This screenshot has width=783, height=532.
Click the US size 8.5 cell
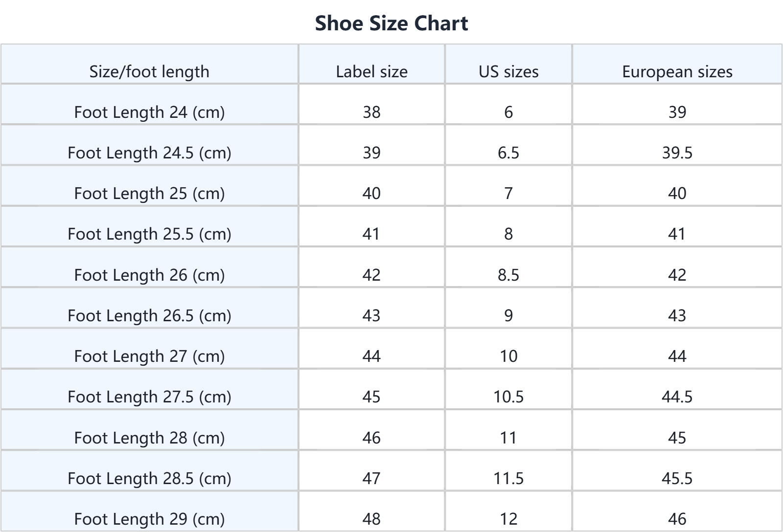tap(508, 275)
